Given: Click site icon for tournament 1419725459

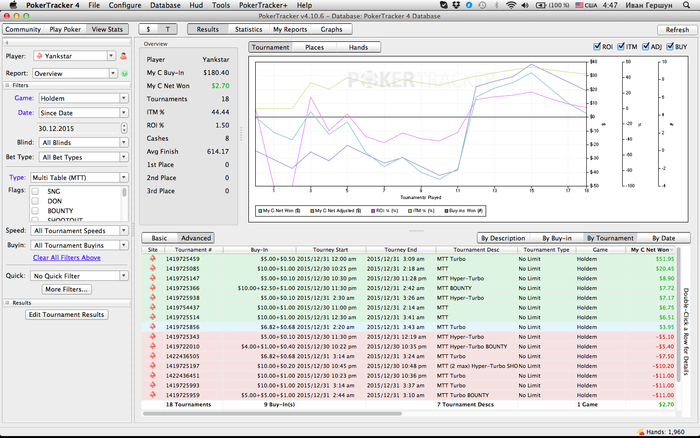Looking at the screenshot, I should pos(152,258).
